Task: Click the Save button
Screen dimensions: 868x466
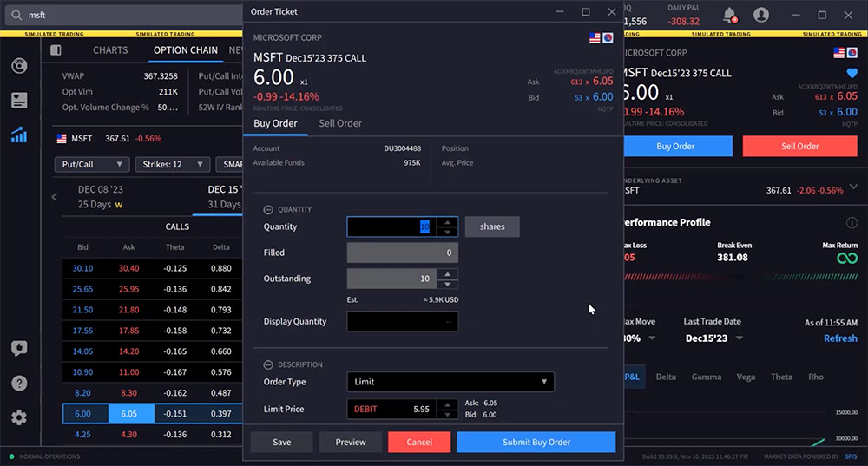Action: tap(282, 443)
